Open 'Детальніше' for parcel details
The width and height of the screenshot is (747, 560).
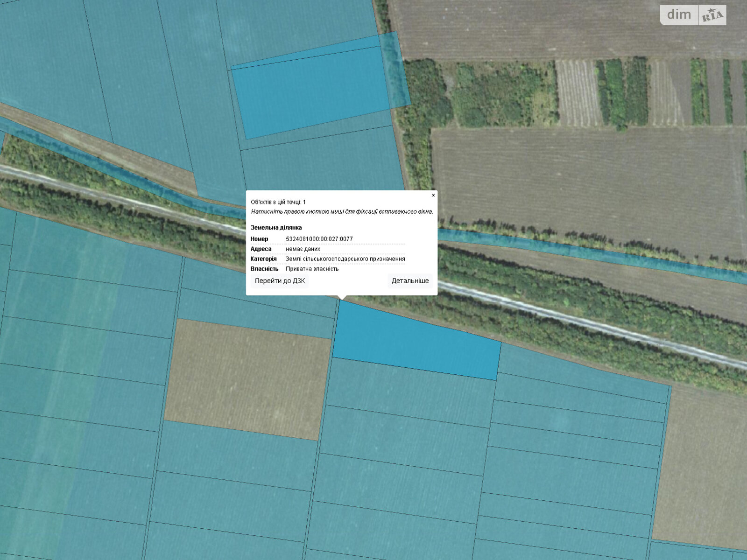(410, 281)
